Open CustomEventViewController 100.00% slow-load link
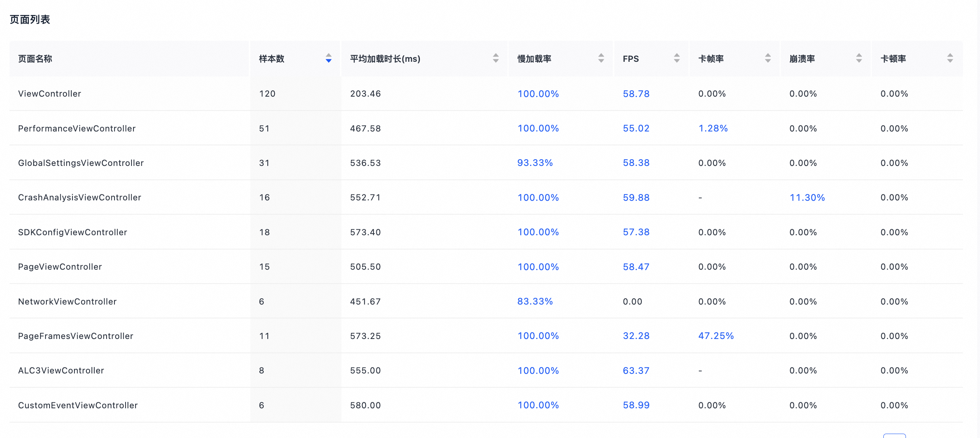Image resolution: width=980 pixels, height=438 pixels. 538,405
